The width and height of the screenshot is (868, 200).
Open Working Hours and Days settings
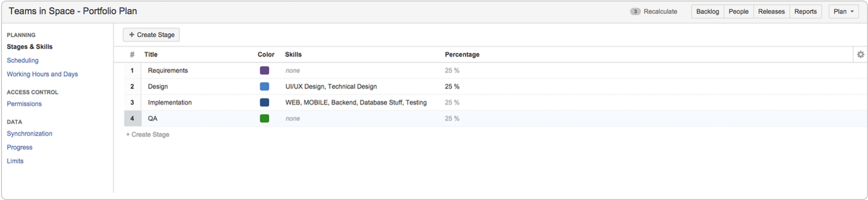point(42,74)
